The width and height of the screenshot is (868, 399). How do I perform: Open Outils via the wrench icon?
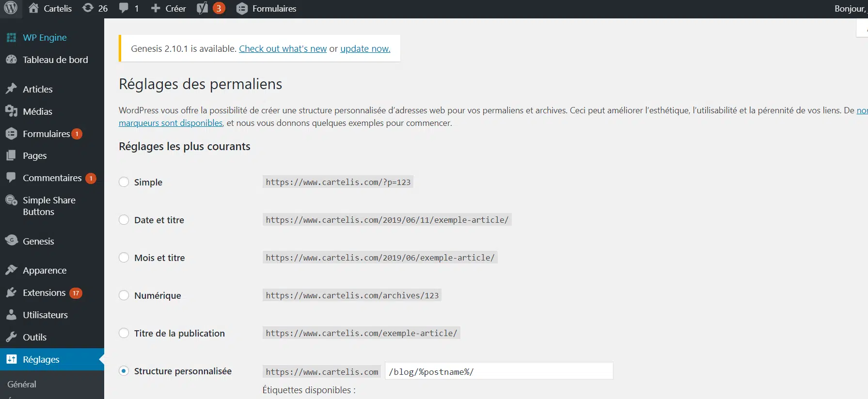pyautogui.click(x=12, y=337)
